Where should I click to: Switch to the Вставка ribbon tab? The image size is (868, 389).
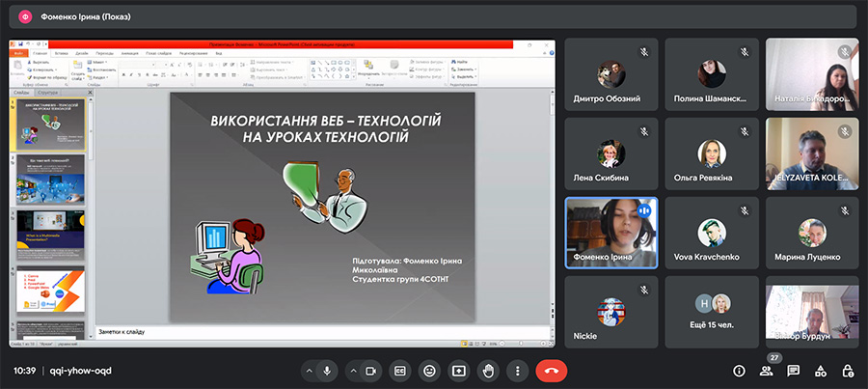[60, 53]
